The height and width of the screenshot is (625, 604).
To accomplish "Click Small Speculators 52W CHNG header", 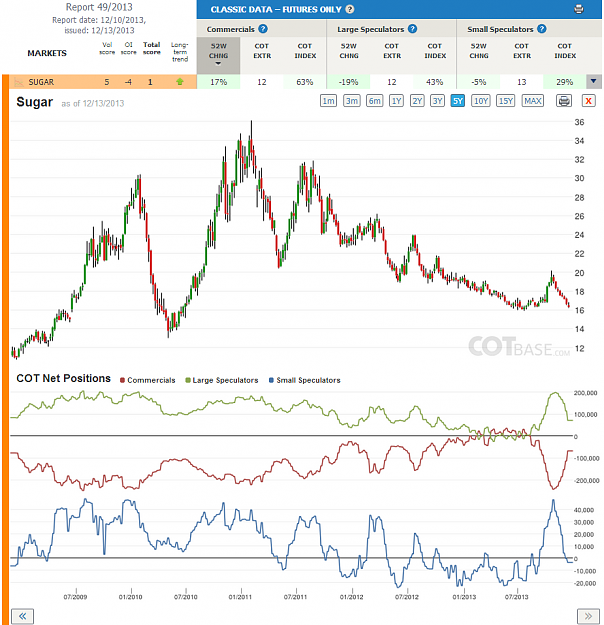I will pos(479,51).
